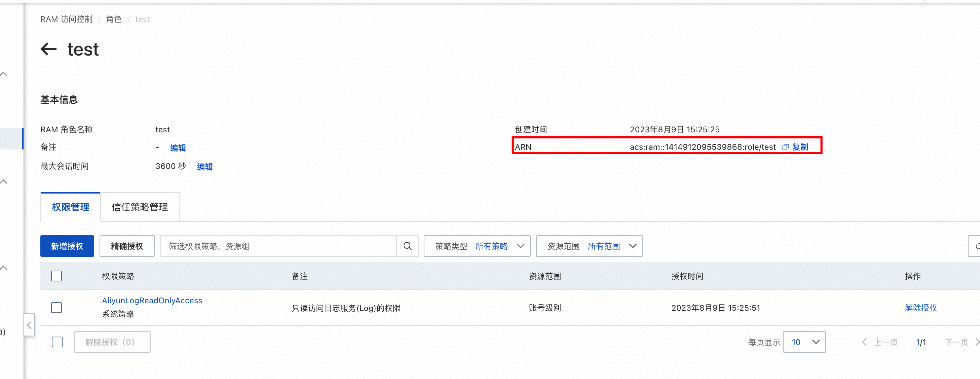Image resolution: width=980 pixels, height=379 pixels.
Task: Toggle the select-all checkbox in table header
Action: pos(57,276)
